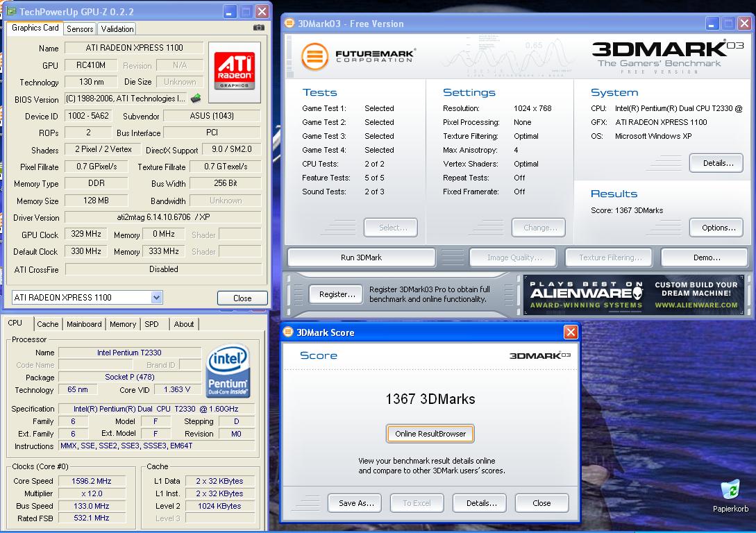Click Bus Width 256 Bit field
Image resolution: width=756 pixels, height=533 pixels.
tap(225, 183)
